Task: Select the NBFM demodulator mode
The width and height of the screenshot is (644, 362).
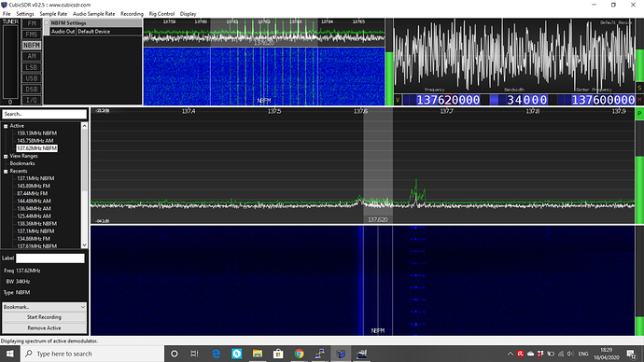Action: [32, 45]
